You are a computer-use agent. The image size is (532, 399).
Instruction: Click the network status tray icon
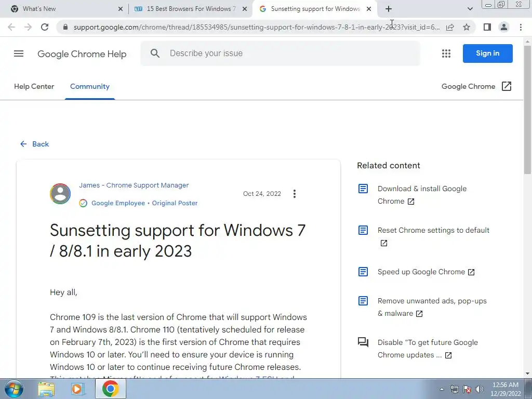[x=454, y=389]
